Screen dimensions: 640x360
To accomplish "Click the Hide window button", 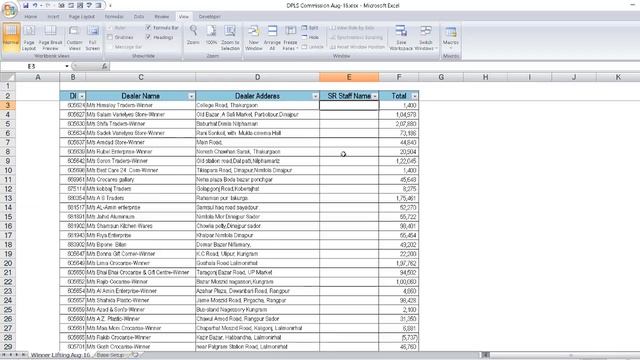I will (x=310, y=37).
